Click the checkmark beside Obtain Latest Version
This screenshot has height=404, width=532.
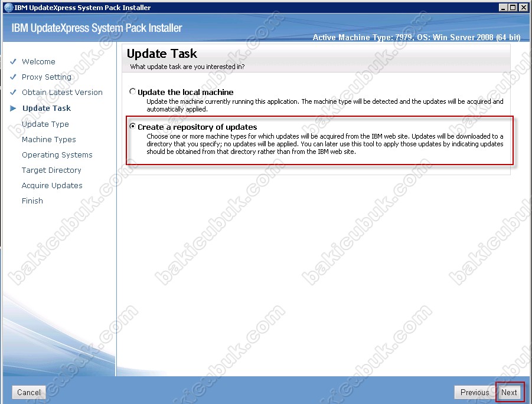click(x=13, y=92)
